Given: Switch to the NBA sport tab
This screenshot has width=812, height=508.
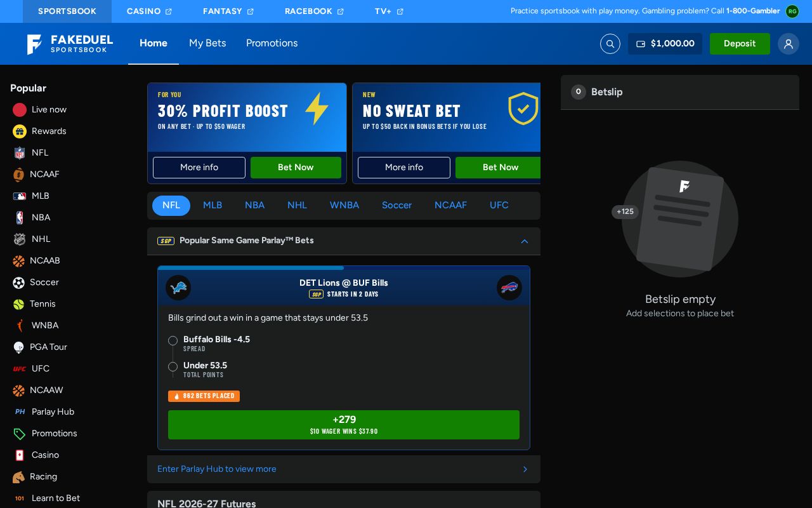Looking at the screenshot, I should 254,206.
